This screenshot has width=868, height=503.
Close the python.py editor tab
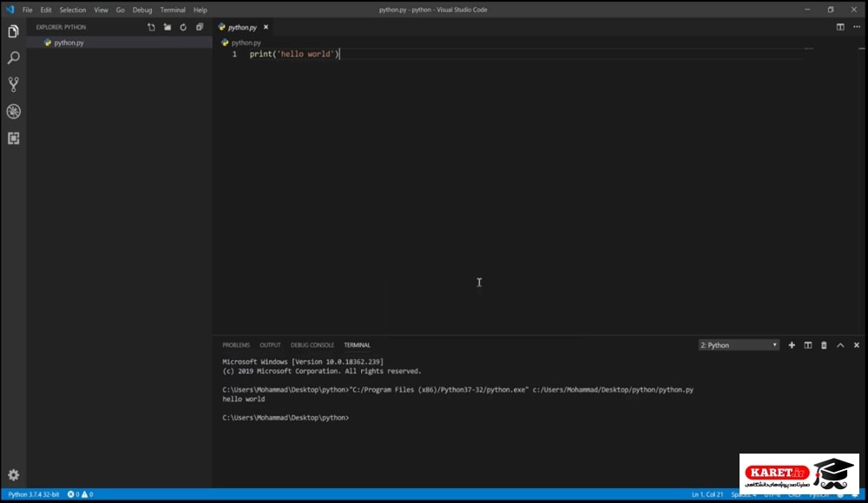click(x=266, y=27)
